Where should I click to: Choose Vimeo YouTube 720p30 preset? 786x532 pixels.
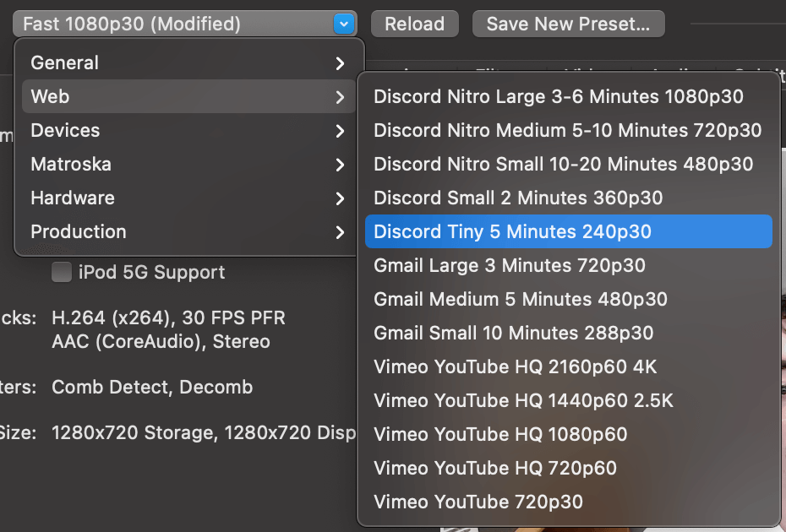[478, 502]
